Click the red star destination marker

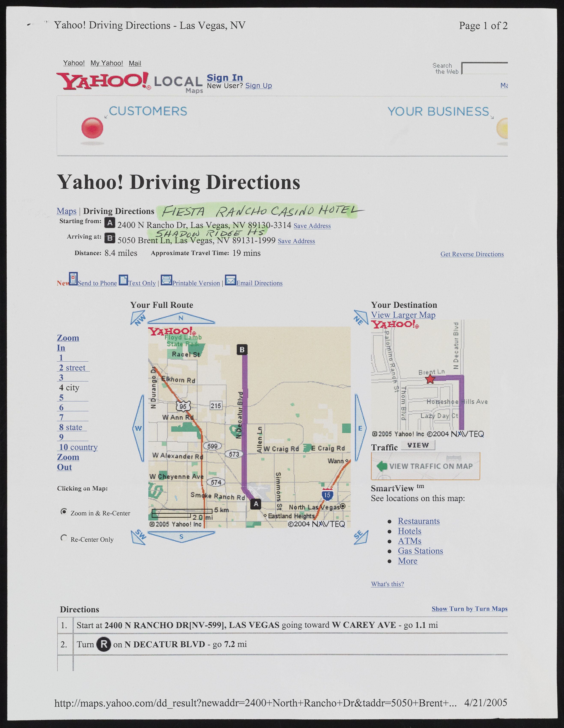pos(430,379)
